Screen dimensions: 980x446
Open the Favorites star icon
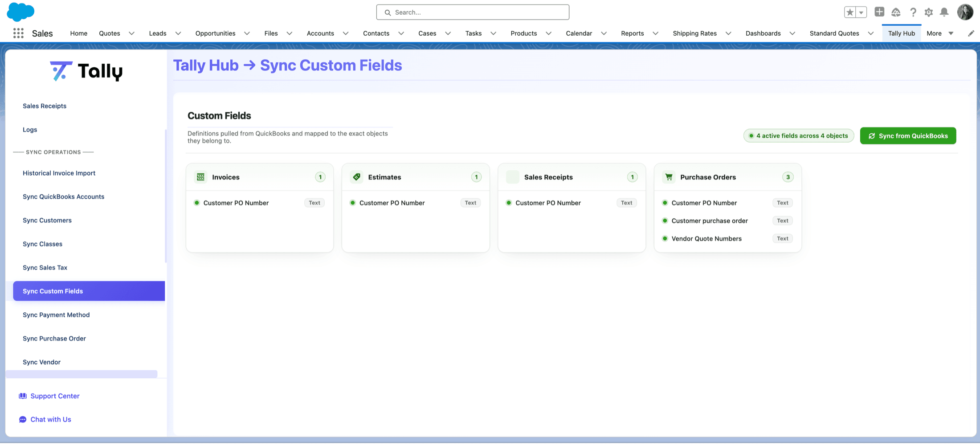tap(850, 12)
